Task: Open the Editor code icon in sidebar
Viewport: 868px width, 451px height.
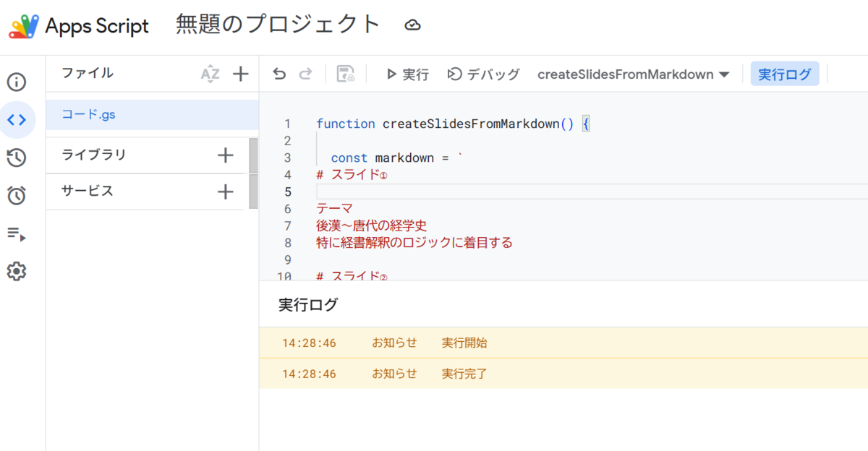Action: tap(17, 120)
